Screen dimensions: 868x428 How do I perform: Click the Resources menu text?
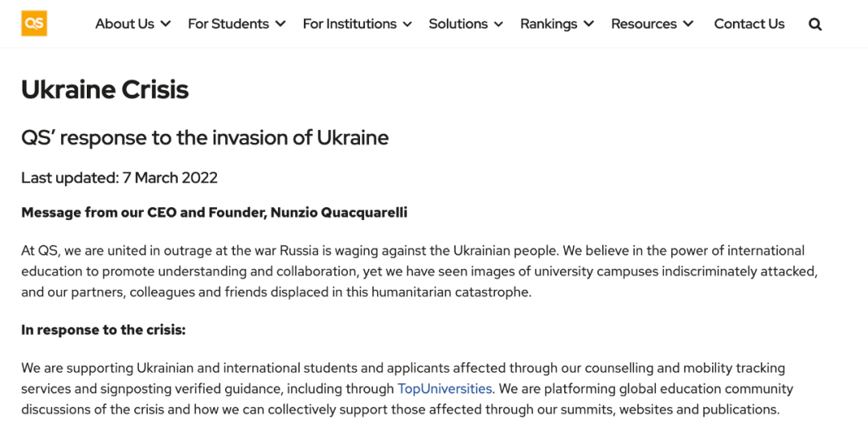[x=644, y=24]
